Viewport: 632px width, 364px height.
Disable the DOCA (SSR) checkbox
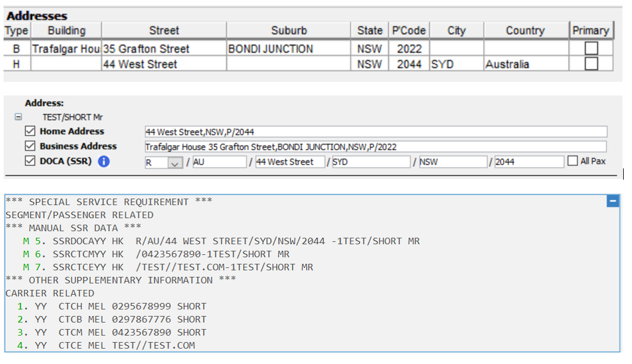point(30,161)
